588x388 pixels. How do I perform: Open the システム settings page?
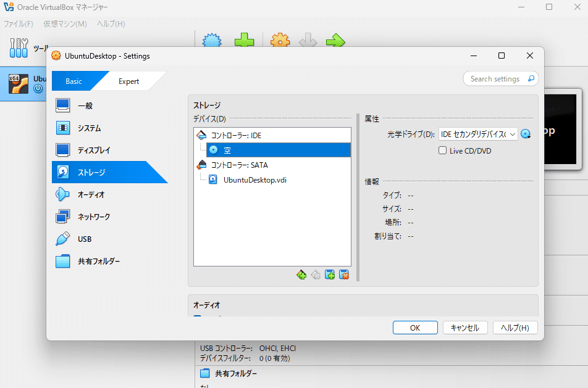point(110,128)
